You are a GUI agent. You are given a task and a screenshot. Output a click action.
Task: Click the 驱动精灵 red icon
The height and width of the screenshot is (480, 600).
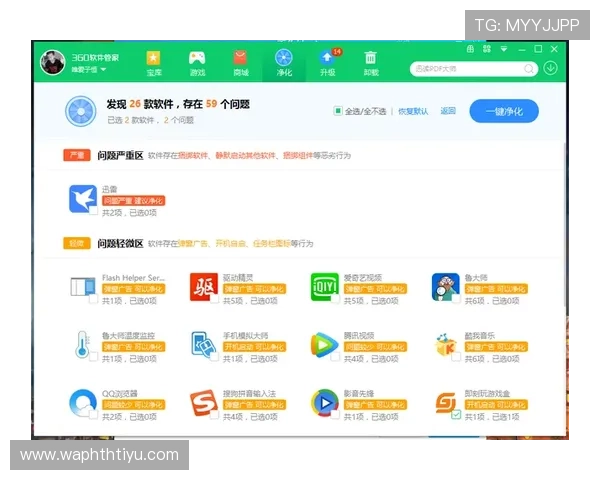[x=204, y=287]
